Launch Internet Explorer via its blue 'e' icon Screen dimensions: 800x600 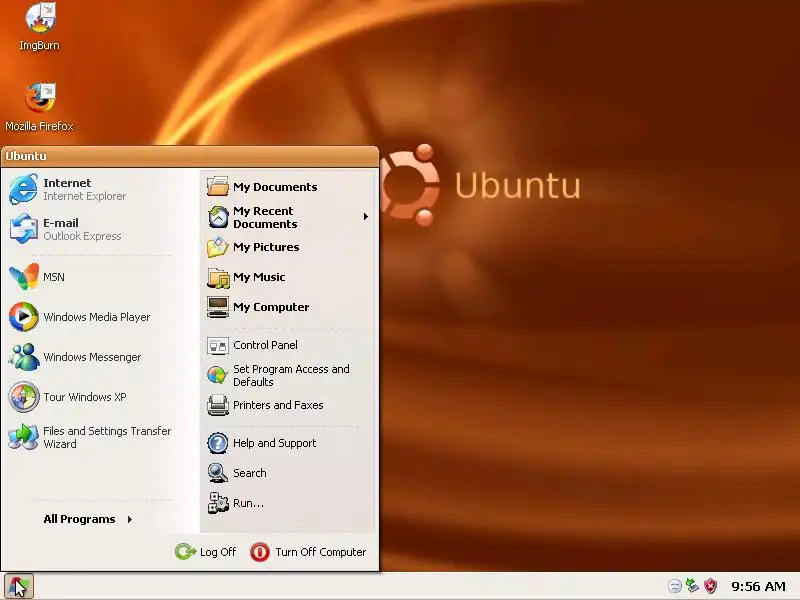click(x=23, y=189)
